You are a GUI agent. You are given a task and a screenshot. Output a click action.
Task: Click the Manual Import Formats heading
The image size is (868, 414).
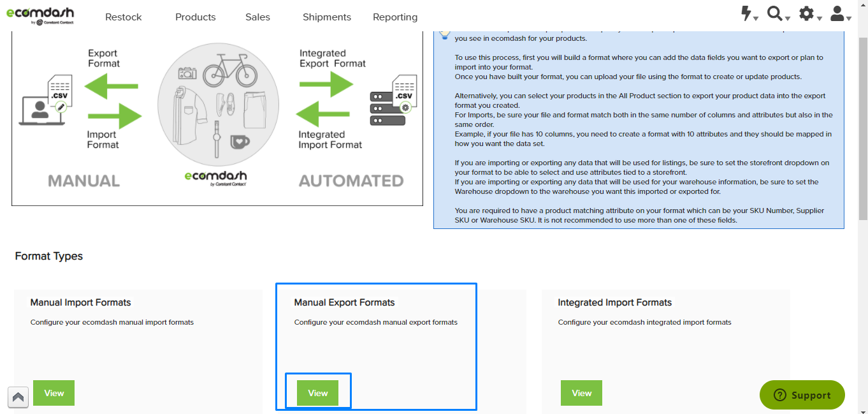[80, 302]
